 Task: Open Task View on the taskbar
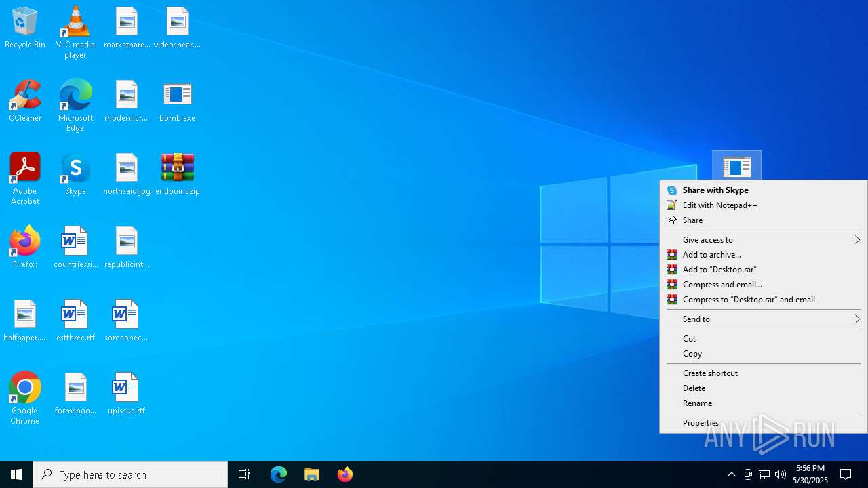click(244, 474)
